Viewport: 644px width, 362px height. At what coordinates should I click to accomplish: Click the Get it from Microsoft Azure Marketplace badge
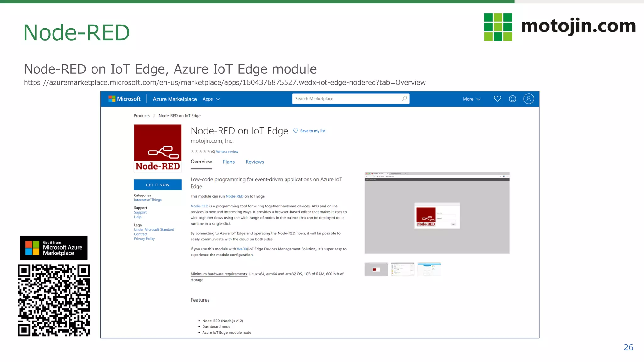(54, 248)
